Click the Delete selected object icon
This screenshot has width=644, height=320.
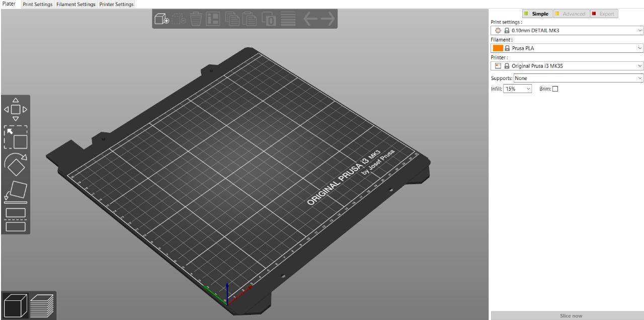point(179,19)
